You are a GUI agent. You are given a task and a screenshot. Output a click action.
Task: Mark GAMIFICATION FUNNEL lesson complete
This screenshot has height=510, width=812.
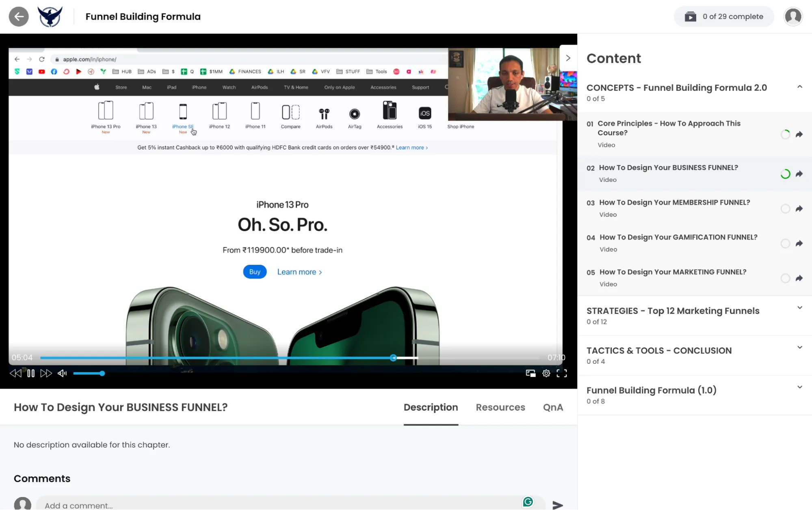785,243
